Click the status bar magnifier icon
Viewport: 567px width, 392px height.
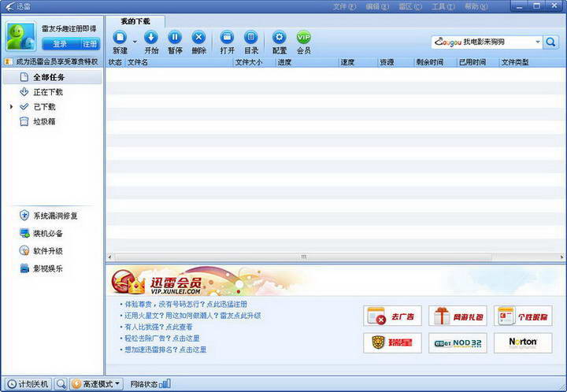point(61,384)
